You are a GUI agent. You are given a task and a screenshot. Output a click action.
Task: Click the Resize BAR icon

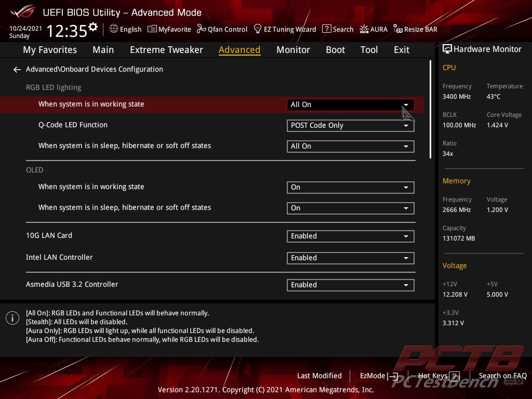click(x=397, y=29)
